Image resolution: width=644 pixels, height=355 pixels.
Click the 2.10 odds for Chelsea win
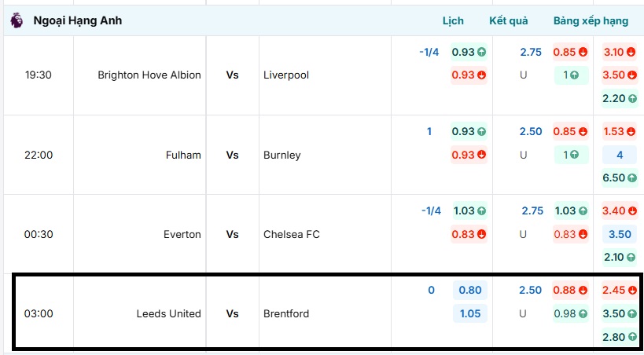(x=620, y=257)
